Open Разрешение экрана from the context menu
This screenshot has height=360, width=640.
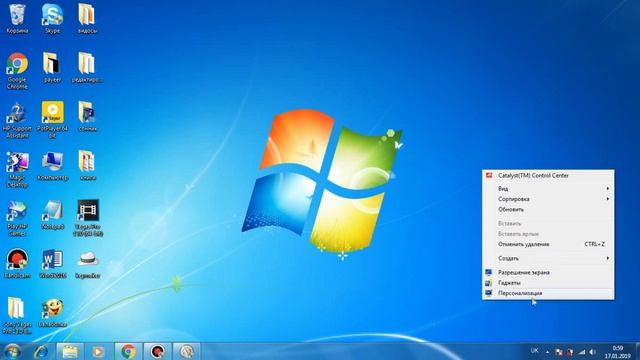(548, 272)
